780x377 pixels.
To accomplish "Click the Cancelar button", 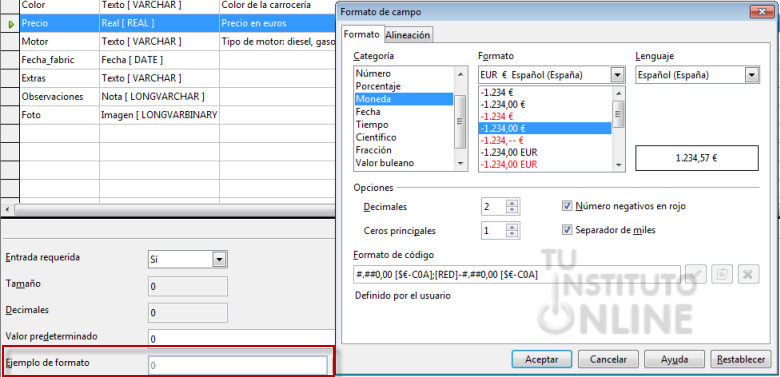I will tap(608, 359).
